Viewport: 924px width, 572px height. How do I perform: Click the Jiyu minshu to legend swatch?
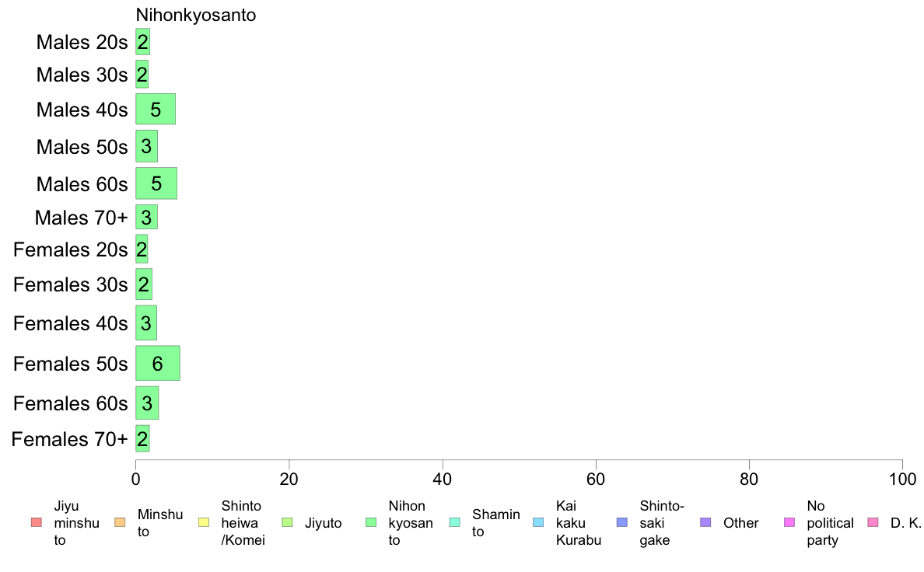click(x=37, y=522)
